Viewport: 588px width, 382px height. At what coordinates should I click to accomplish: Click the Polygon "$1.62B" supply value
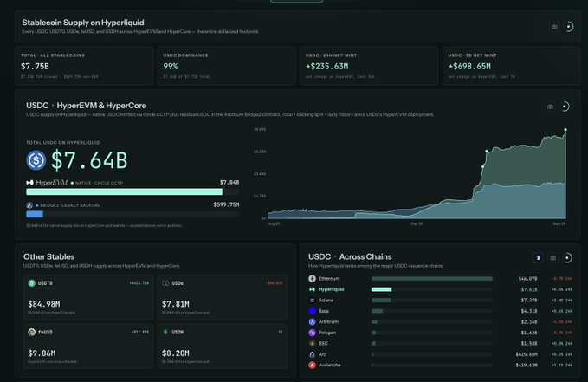[529, 333]
